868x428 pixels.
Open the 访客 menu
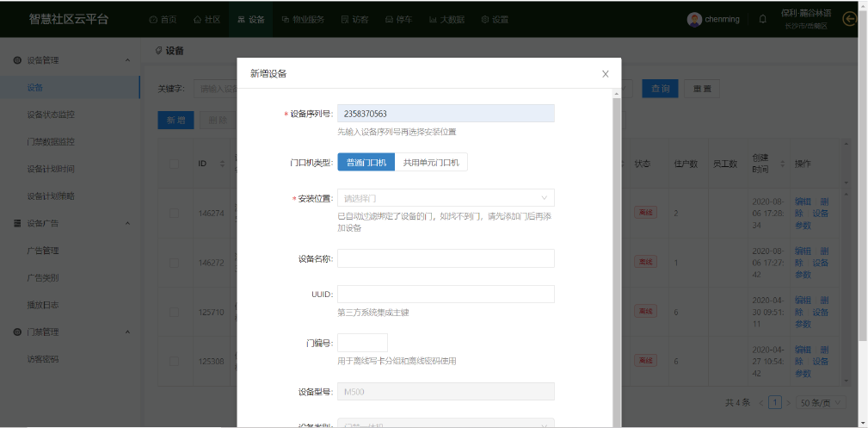354,20
